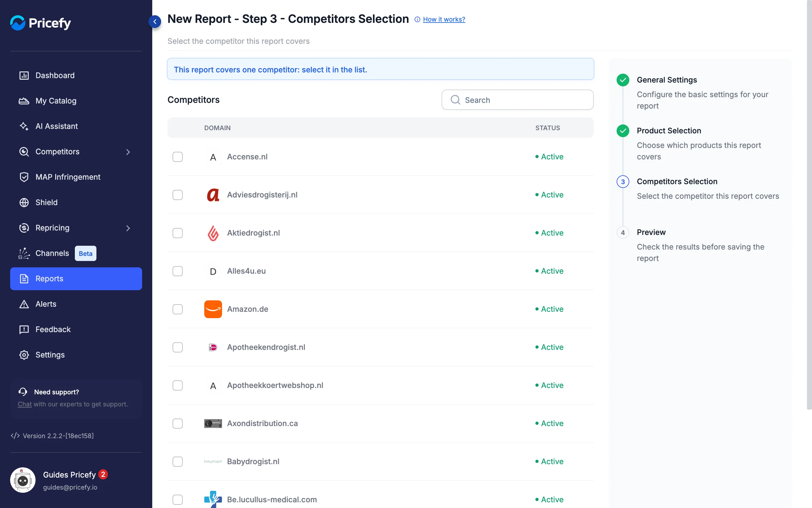The height and width of the screenshot is (508, 812).
Task: Click the STATUS column header
Action: (x=547, y=128)
